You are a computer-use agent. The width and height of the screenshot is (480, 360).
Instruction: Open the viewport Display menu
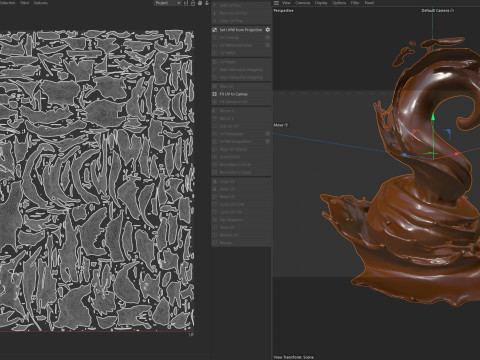(x=321, y=3)
